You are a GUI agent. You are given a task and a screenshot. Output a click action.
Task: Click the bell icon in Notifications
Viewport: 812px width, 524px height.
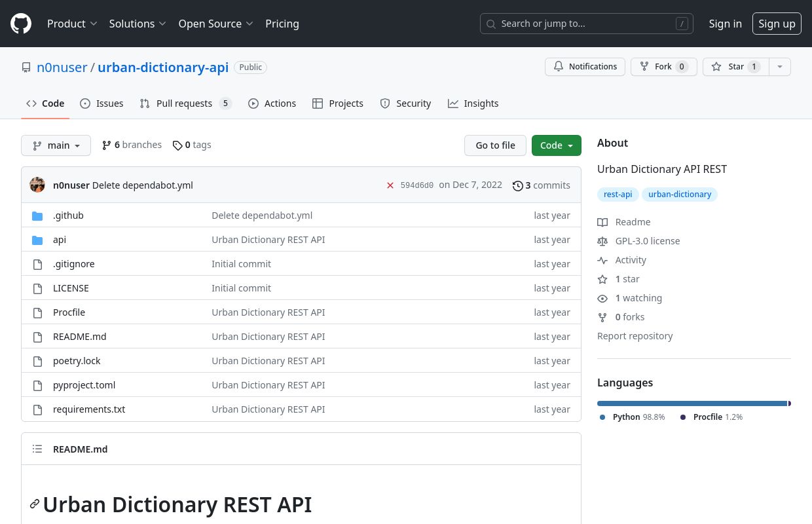[559, 67]
